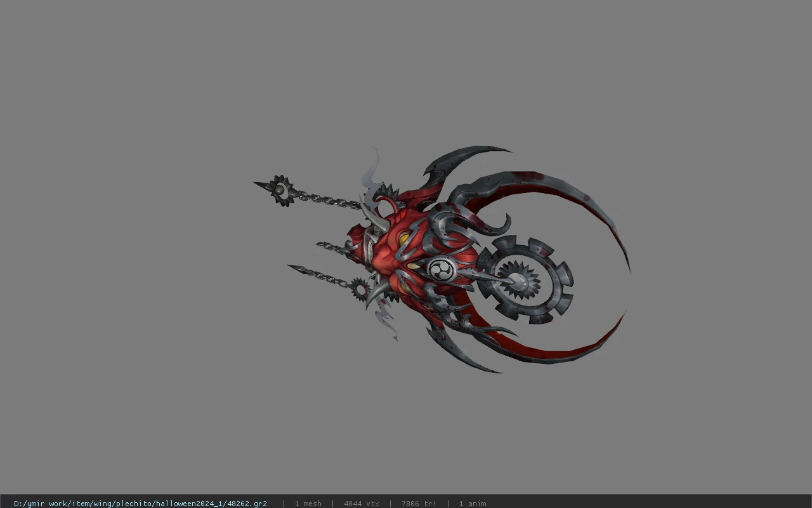812x508 pixels.
Task: Click the red demon wing 3D model
Action: tap(442, 260)
